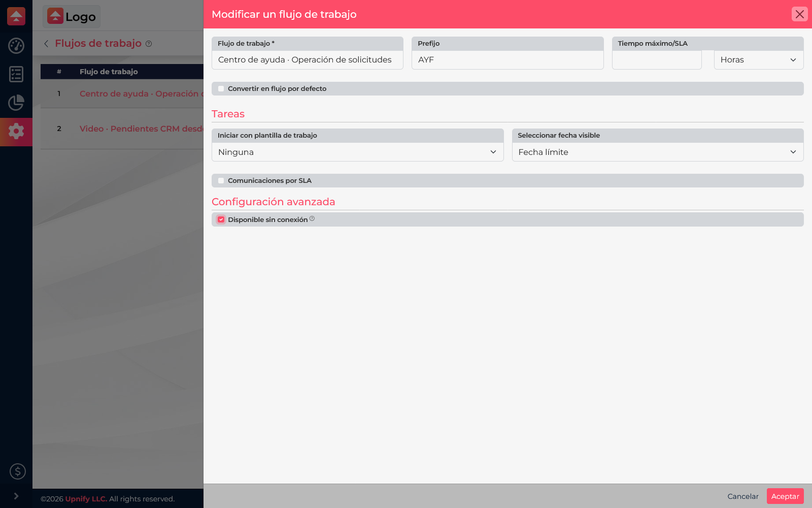Click the Upnify home icon at top of sidebar
The width and height of the screenshot is (812, 508).
point(16,16)
